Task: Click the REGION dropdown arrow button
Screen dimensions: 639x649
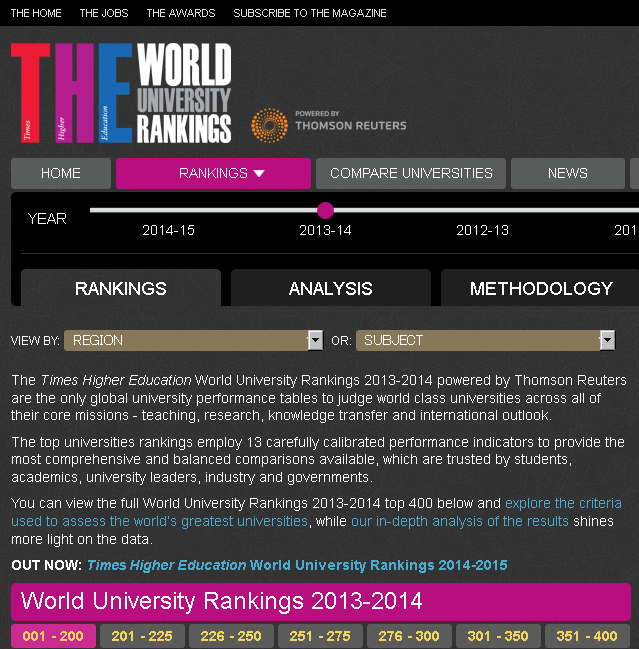Action: [316, 340]
